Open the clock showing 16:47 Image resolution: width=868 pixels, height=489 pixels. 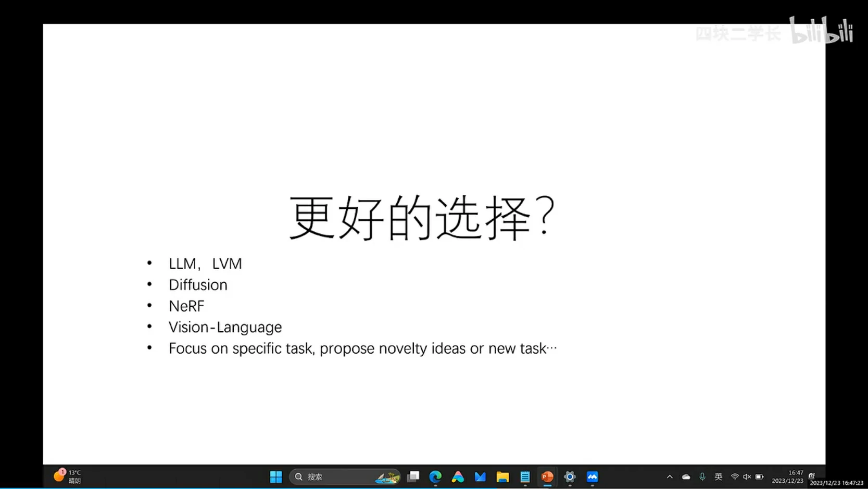pos(788,477)
